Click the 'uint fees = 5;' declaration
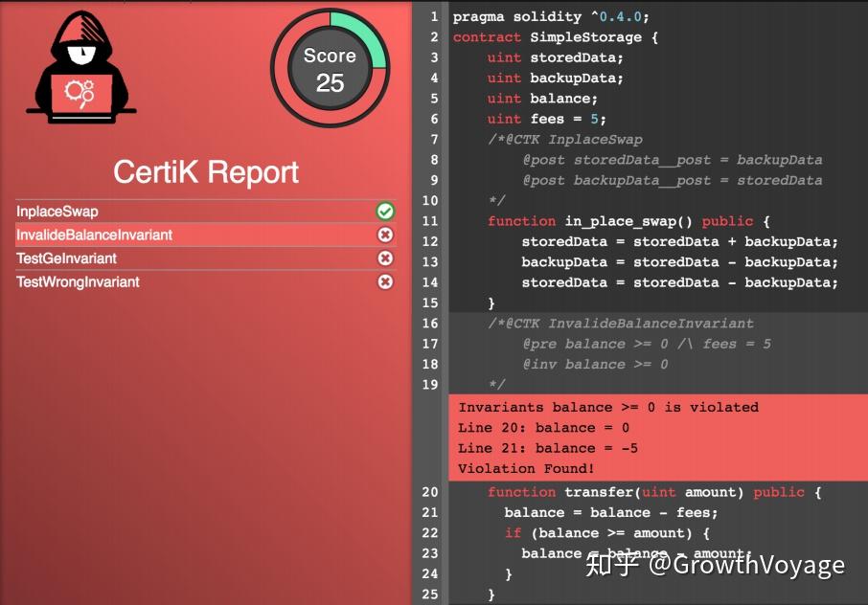The height and width of the screenshot is (605, 868). pos(547,119)
